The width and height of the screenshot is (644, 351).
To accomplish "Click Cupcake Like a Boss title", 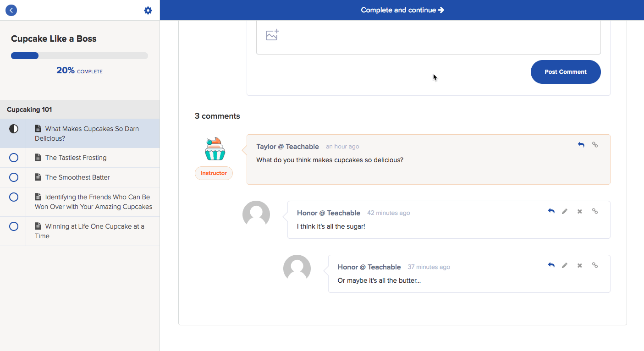I will click(54, 39).
